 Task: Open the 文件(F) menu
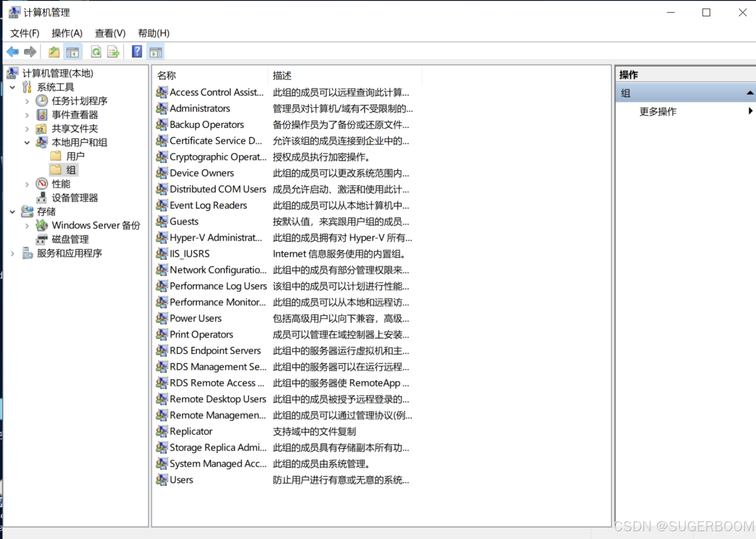point(25,33)
